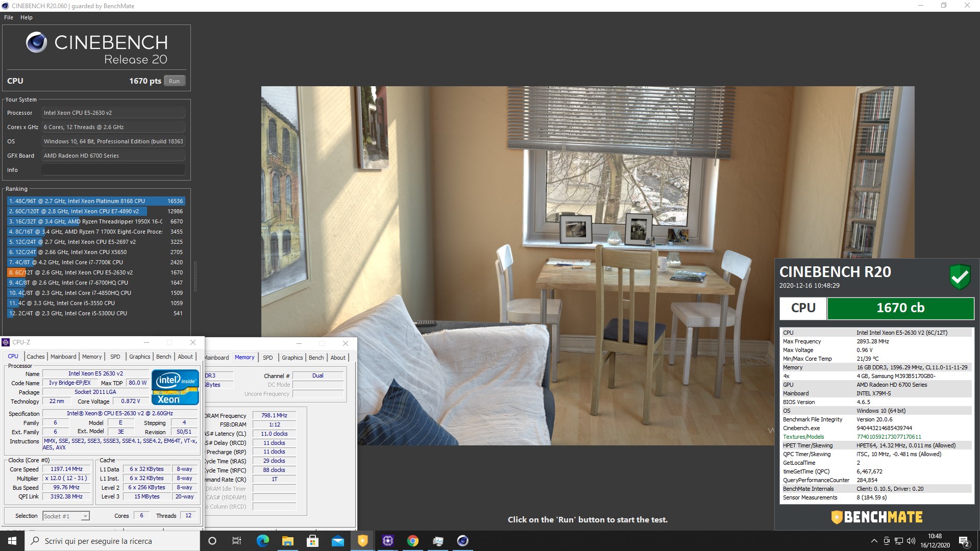980x551 pixels.
Task: Select ranking row Intel Xeon CPU X5650
Action: [x=96, y=252]
